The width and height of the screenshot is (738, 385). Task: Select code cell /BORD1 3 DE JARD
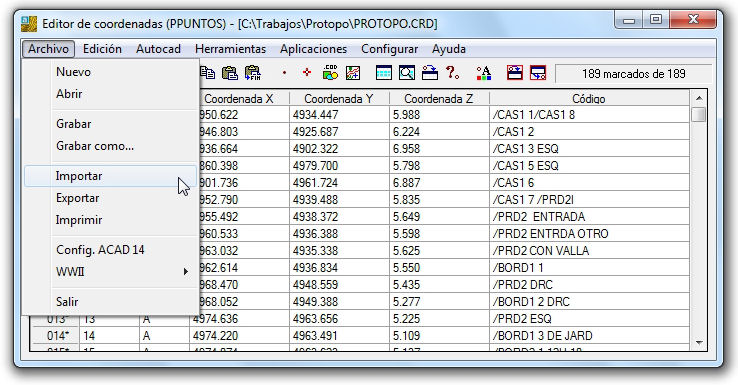pos(589,336)
